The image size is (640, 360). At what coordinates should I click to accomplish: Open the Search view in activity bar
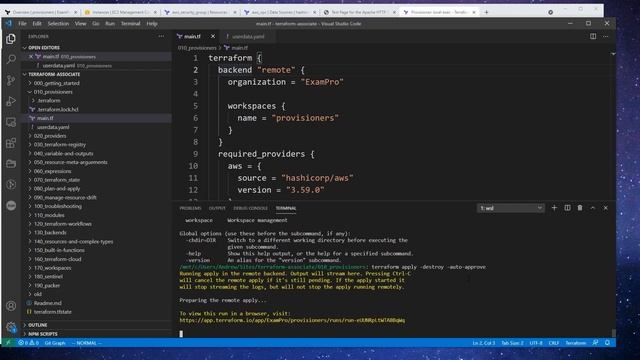click(x=11, y=59)
